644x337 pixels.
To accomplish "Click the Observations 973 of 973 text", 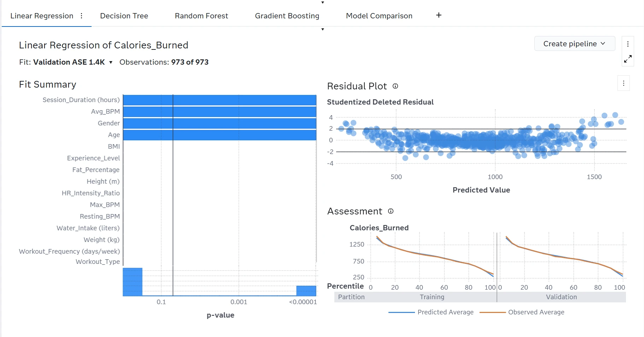I will 164,62.
